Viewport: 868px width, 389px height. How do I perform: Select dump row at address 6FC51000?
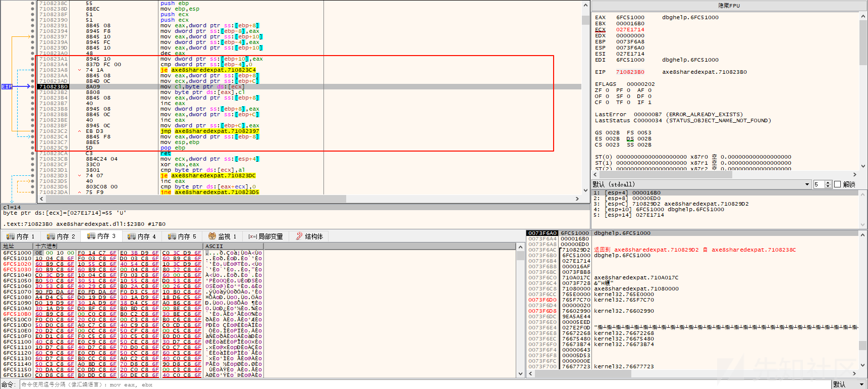coord(132,253)
